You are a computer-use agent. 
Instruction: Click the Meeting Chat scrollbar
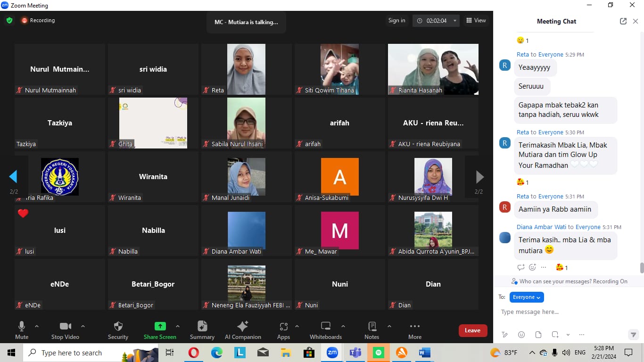642,268
